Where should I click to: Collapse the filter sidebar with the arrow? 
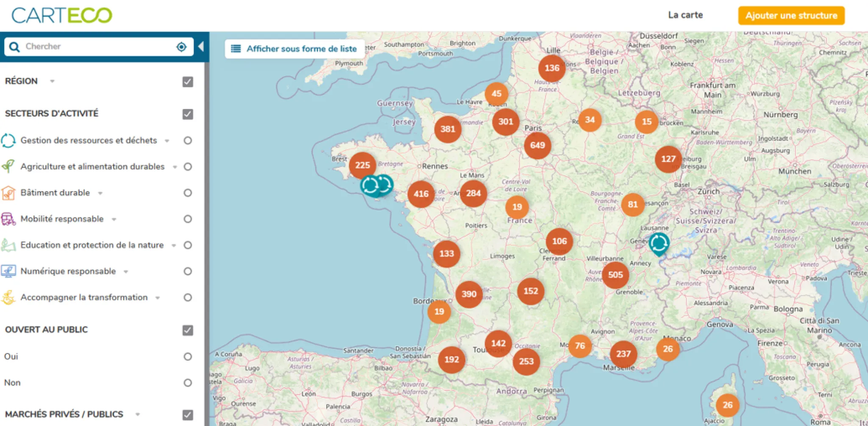202,47
